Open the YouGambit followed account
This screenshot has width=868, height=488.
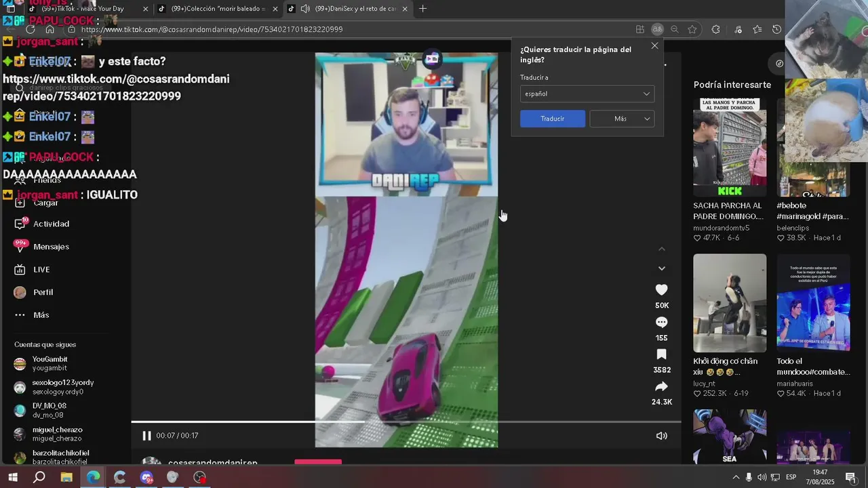tap(41, 363)
